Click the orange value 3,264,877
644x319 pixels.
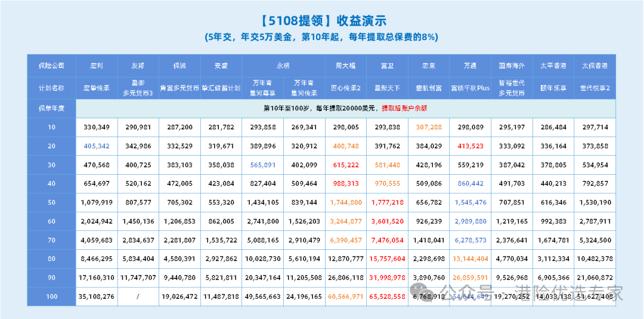click(x=346, y=221)
